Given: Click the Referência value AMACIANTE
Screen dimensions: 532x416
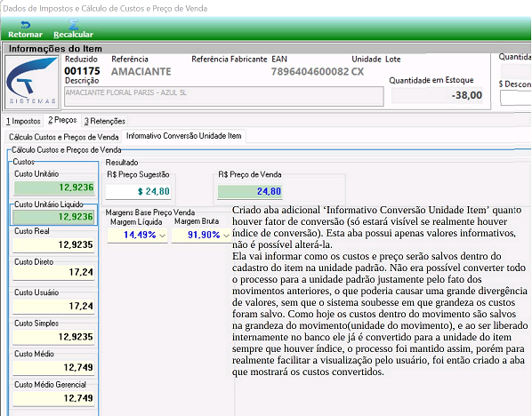Looking at the screenshot, I should point(141,71).
